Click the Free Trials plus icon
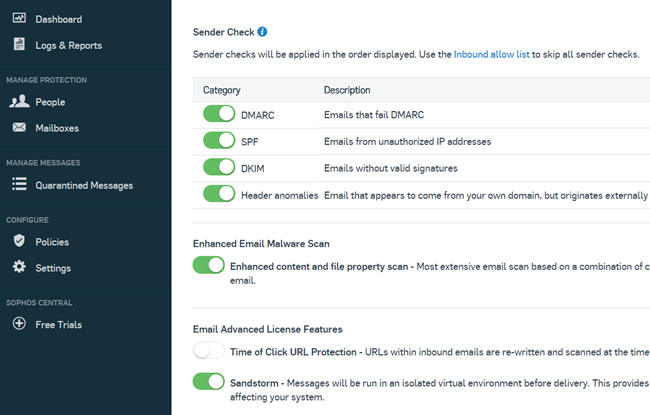Image resolution: width=650 pixels, height=415 pixels. [x=18, y=325]
